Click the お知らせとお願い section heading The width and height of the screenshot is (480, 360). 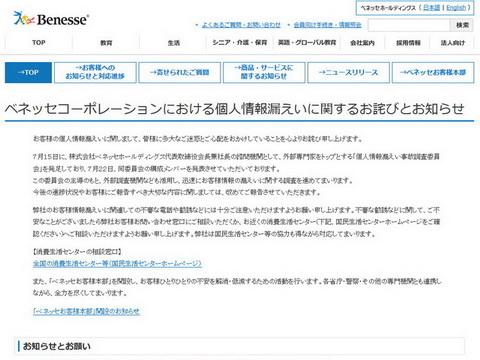point(57,346)
